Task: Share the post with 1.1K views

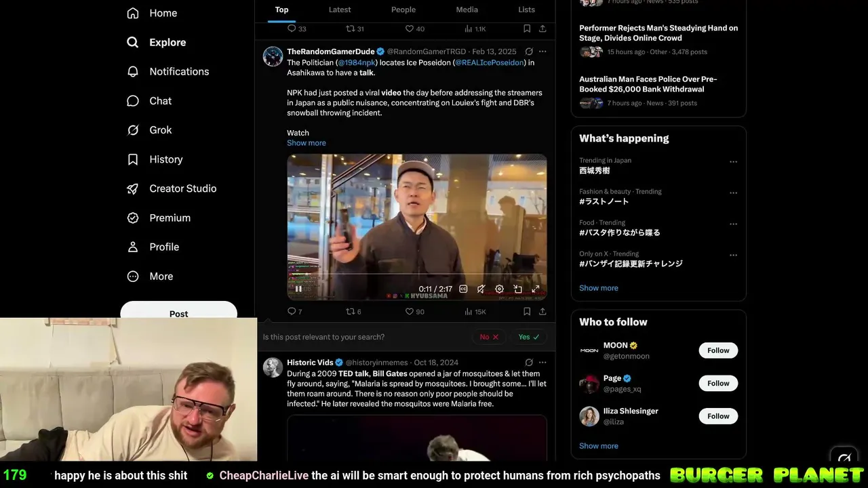Action: pyautogui.click(x=542, y=28)
